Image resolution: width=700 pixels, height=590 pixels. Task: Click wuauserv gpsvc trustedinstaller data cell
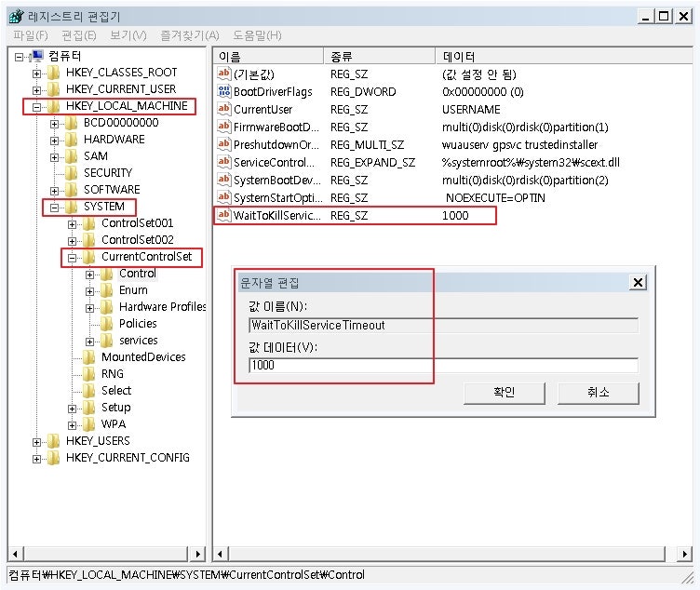(519, 144)
